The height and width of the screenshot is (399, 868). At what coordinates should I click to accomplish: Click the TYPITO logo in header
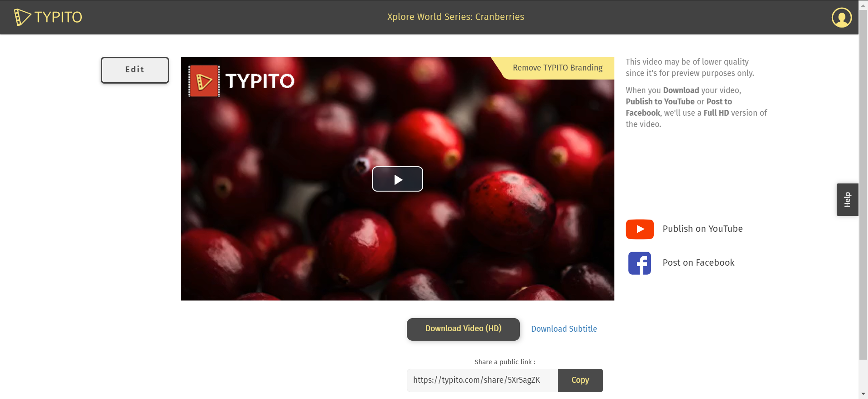point(48,17)
